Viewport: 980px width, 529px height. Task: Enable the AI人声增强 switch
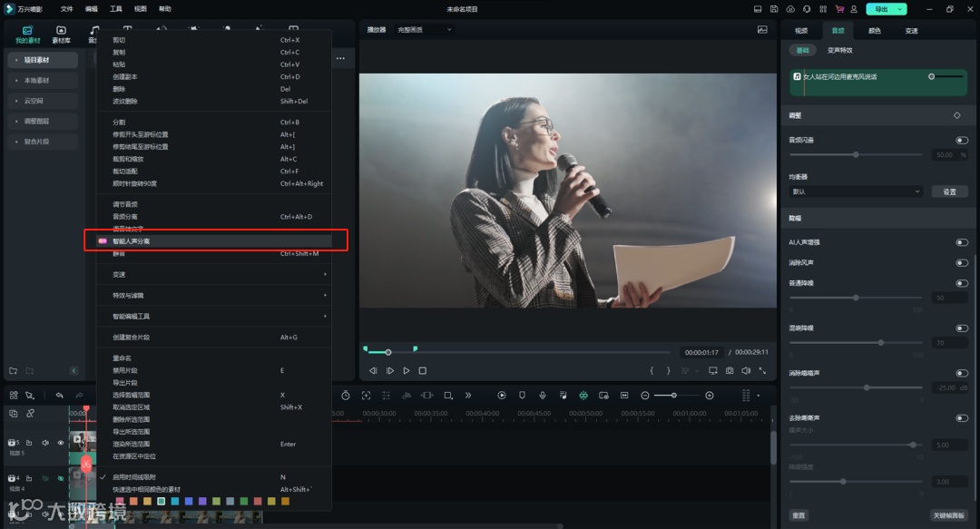click(x=962, y=242)
